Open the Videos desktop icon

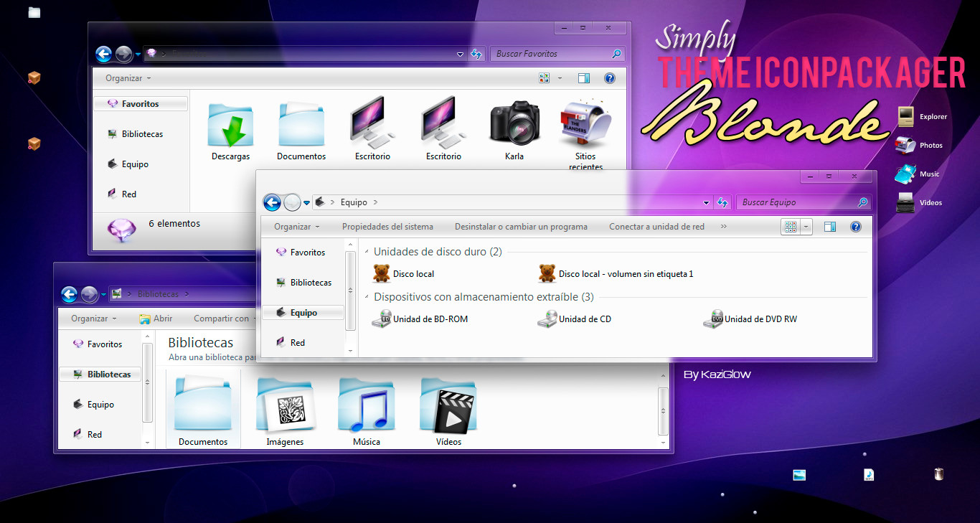click(x=919, y=202)
